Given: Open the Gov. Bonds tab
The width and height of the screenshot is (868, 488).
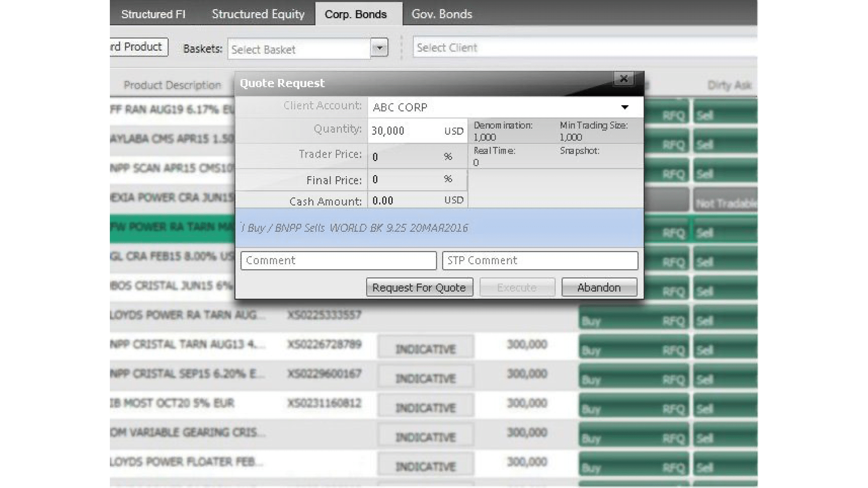Looking at the screenshot, I should 441,14.
